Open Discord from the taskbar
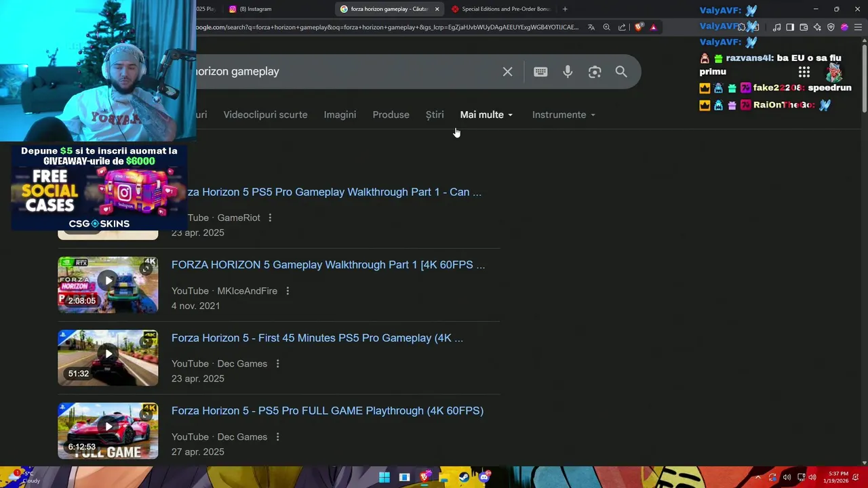This screenshot has width=868, height=488. 484,477
